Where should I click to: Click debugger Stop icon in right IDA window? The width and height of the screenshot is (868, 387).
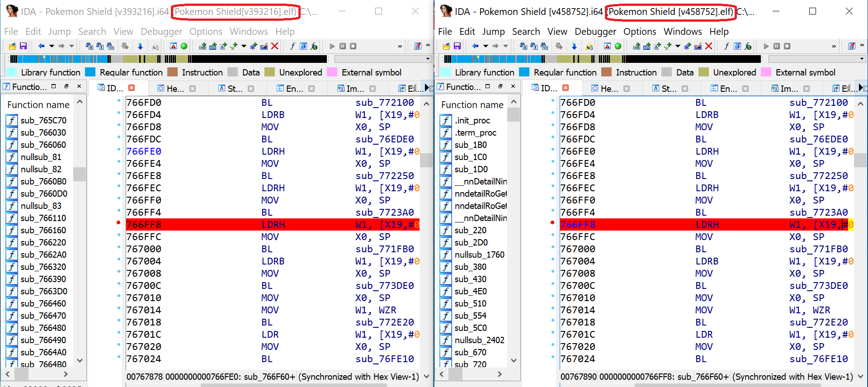pyautogui.click(x=787, y=46)
